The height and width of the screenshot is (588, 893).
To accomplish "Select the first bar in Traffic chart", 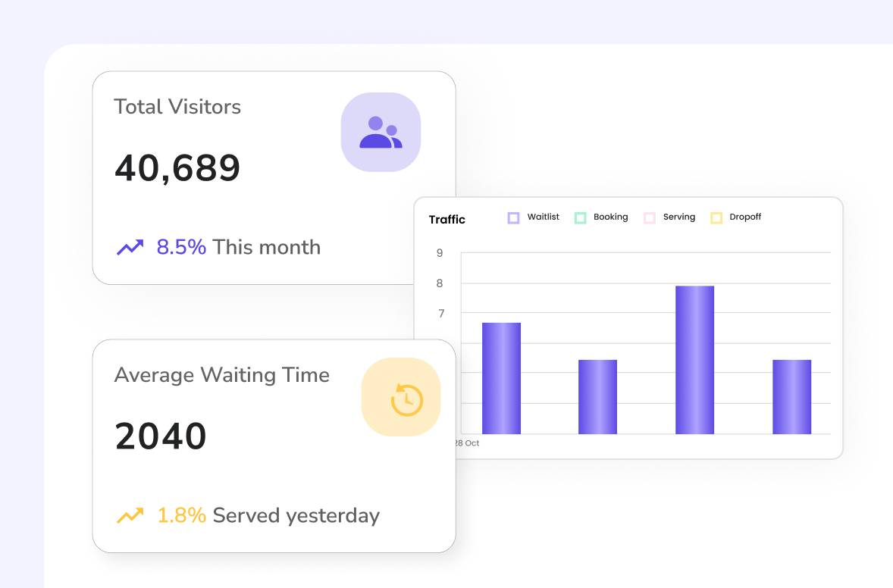I will 501,378.
